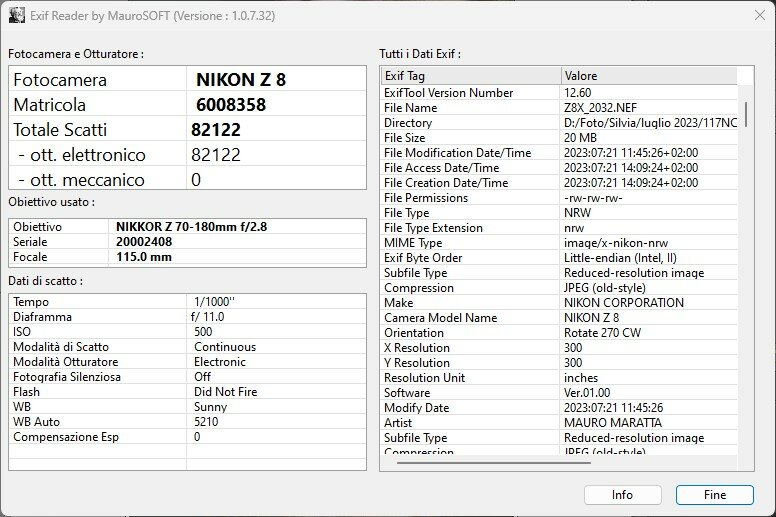Click MIME type 'image/x-nikon-nrw'
The height and width of the screenshot is (517, 776).
(616, 243)
